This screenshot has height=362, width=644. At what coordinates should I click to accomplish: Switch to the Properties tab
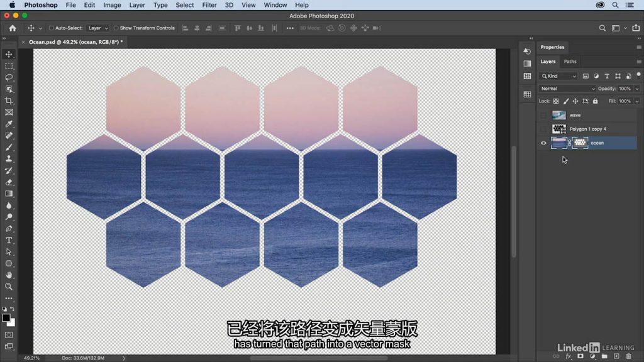pyautogui.click(x=552, y=47)
